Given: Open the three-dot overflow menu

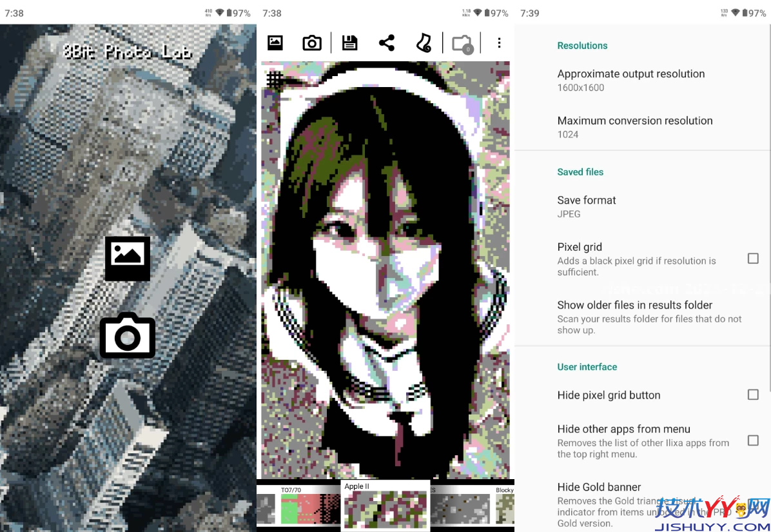Looking at the screenshot, I should point(499,43).
